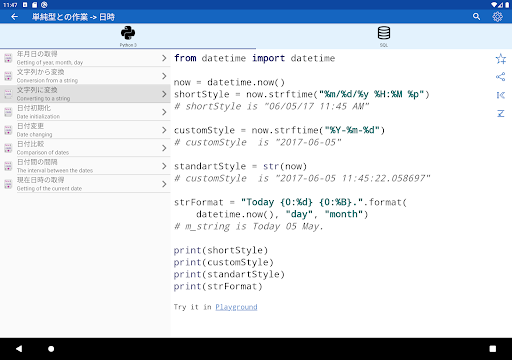Viewport: 512px width, 360px height.
Task: Share this code snippet
Action: click(500, 77)
